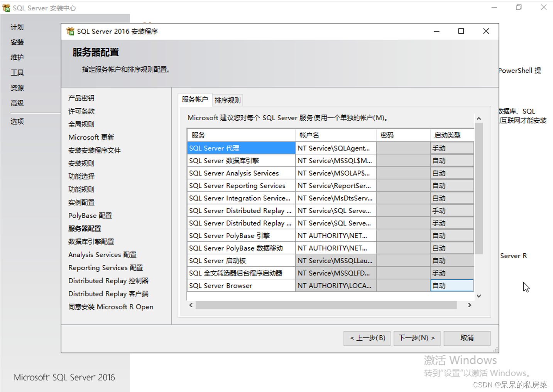The width and height of the screenshot is (553, 392).
Task: Select 数据库引擎配置 step in the wizard list
Action: tap(91, 242)
